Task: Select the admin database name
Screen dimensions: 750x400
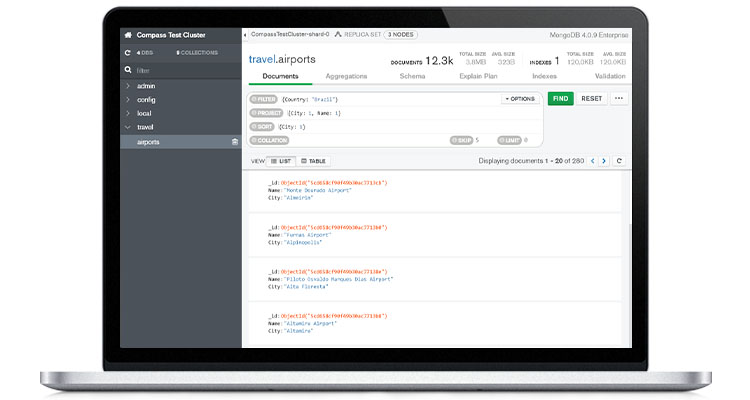Action: (x=146, y=86)
